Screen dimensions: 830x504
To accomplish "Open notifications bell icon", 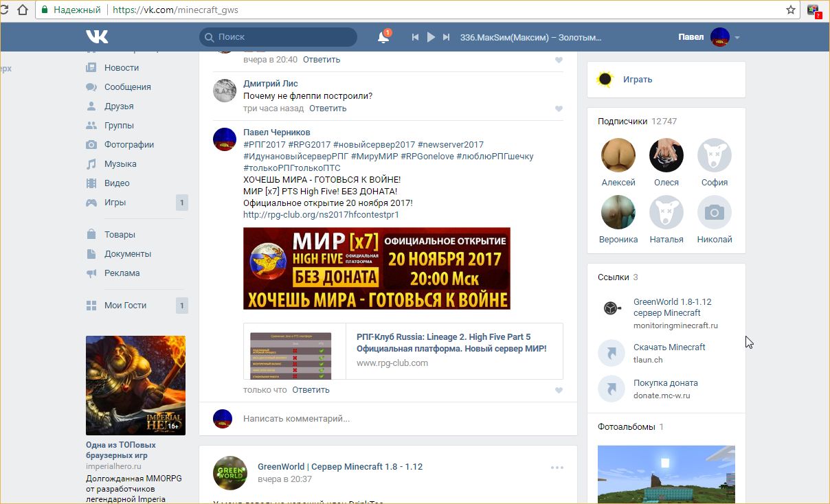I will 383,37.
